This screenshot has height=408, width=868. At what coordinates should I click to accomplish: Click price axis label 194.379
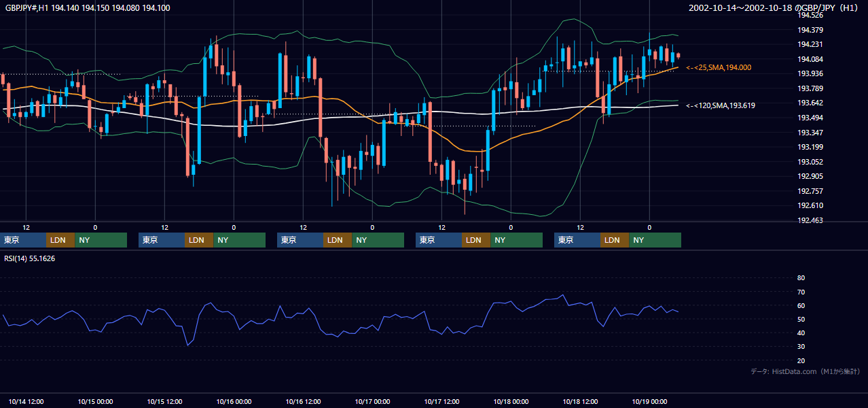[x=810, y=30]
